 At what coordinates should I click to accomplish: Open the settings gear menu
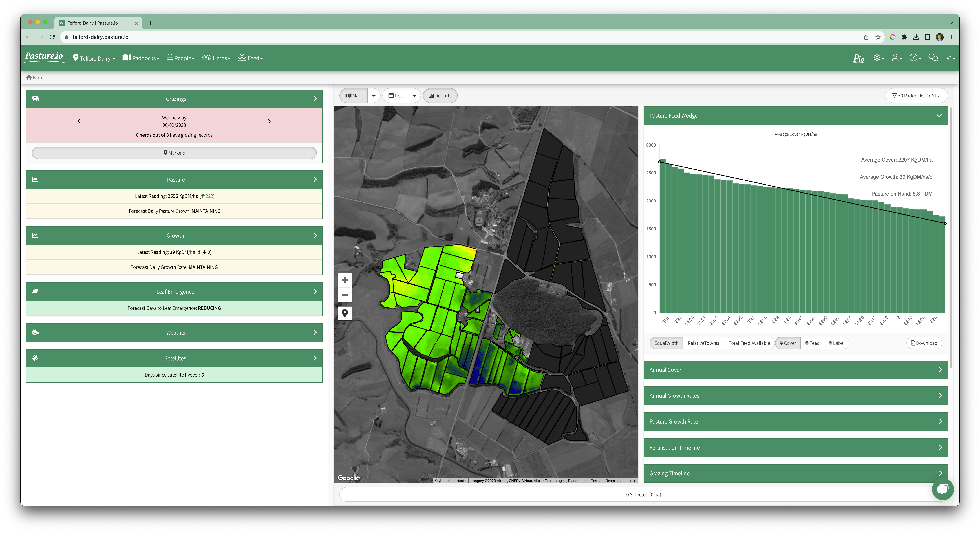pos(878,58)
